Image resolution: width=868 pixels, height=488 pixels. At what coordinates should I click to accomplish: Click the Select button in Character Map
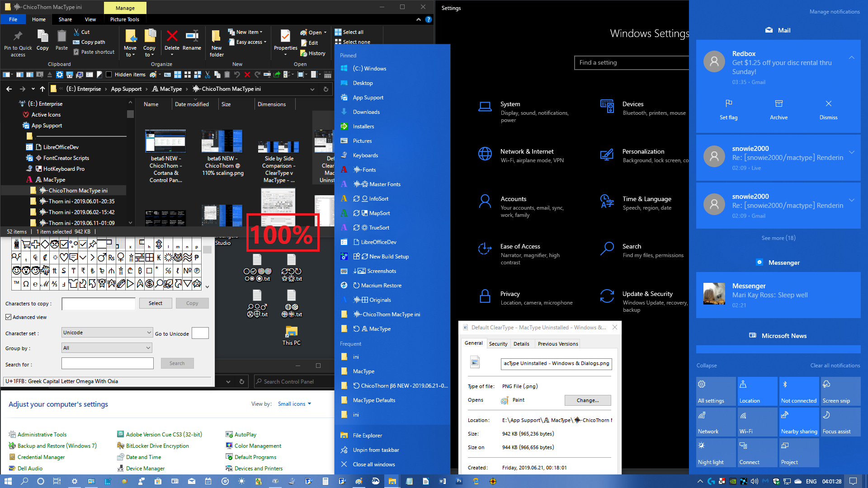point(156,303)
